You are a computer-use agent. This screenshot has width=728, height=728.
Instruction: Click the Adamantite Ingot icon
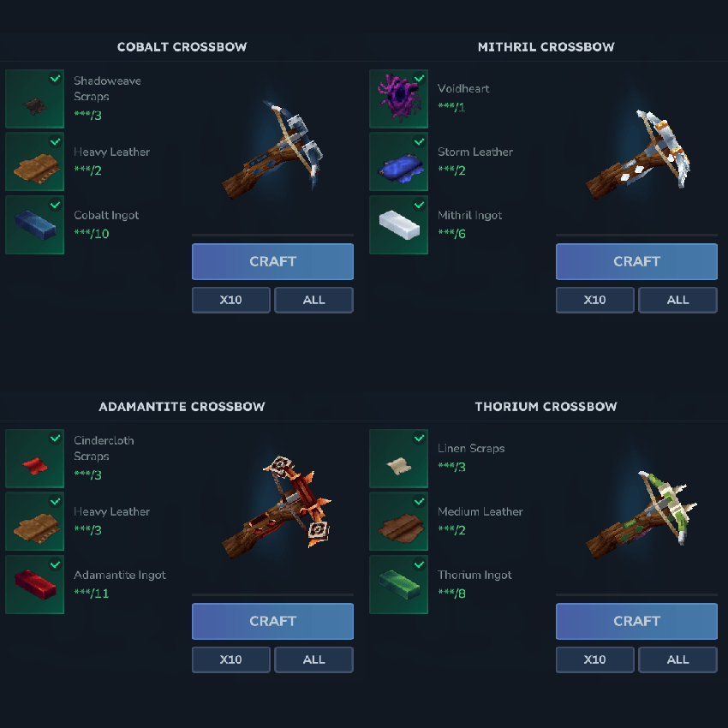coord(34,584)
